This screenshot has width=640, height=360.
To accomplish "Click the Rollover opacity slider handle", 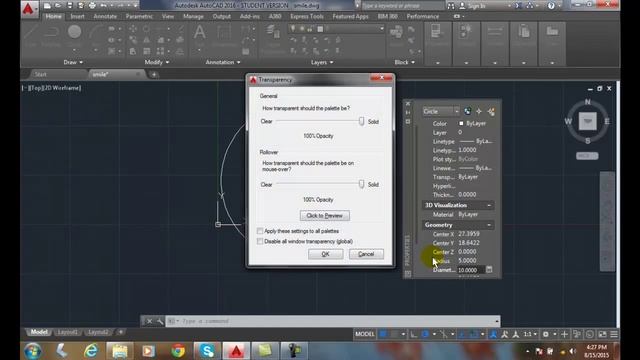I will pos(361,184).
